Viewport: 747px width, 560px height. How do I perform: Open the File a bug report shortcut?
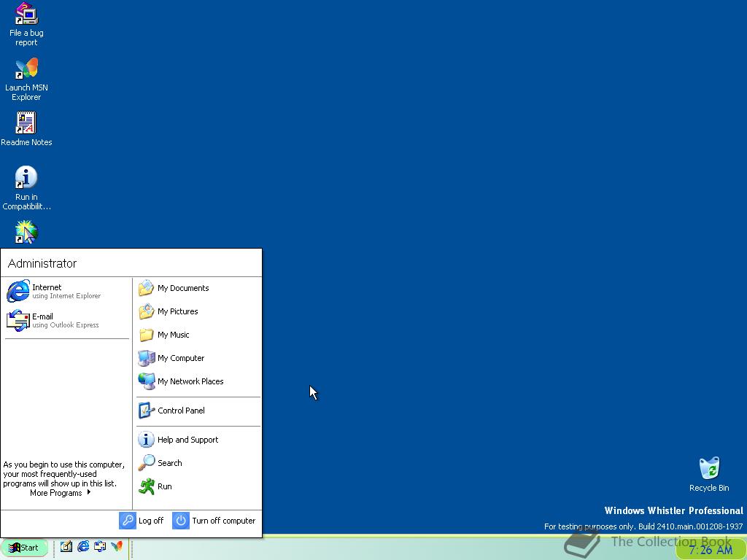[x=26, y=25]
